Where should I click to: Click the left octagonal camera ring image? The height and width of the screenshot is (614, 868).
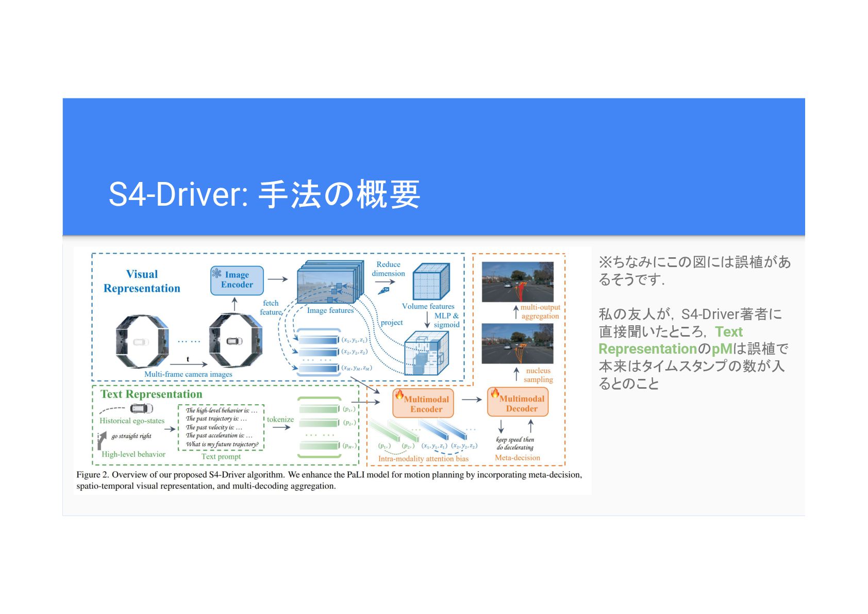pos(142,341)
